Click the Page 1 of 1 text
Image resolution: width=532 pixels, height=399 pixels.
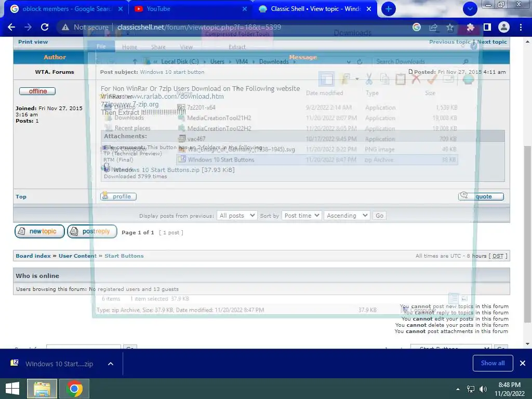pyautogui.click(x=138, y=232)
